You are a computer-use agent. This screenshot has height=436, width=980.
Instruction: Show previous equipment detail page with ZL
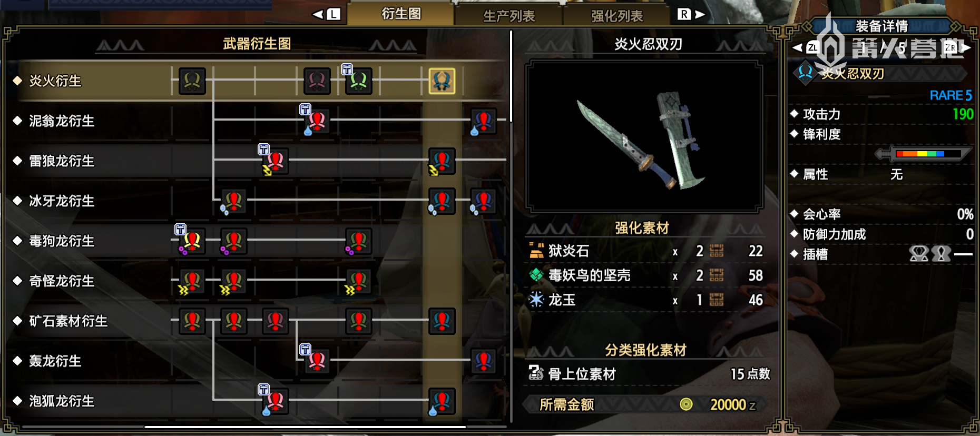pos(806,48)
